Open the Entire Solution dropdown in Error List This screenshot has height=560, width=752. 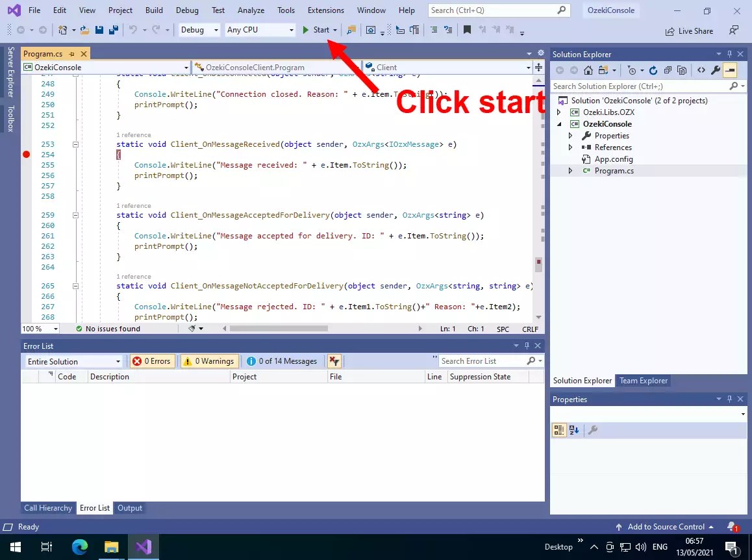pos(72,361)
